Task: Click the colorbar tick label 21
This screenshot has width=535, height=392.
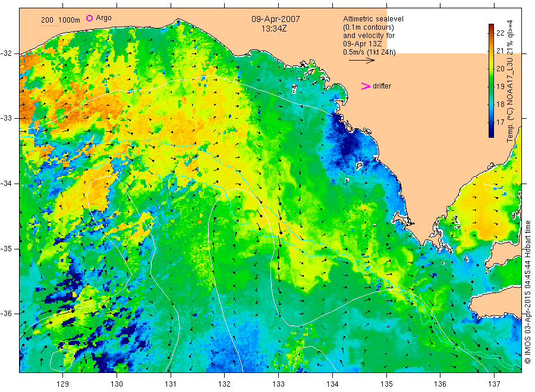Action: (x=500, y=51)
